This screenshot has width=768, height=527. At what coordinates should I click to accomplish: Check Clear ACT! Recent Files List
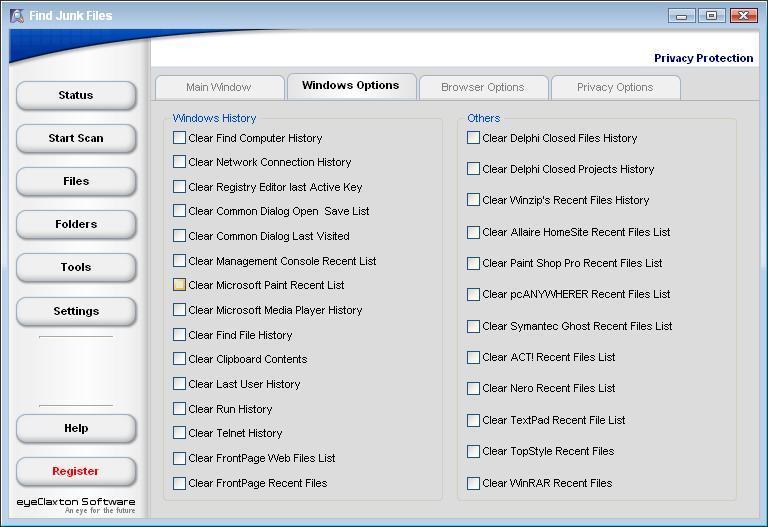click(473, 357)
